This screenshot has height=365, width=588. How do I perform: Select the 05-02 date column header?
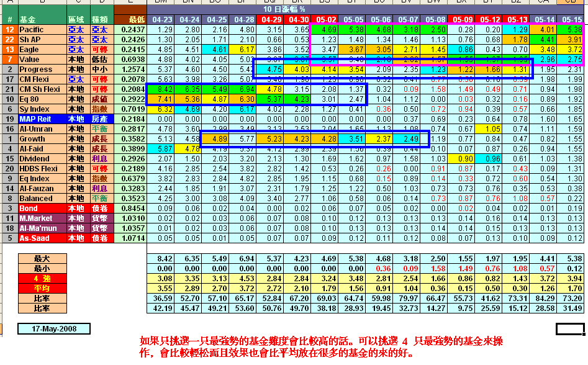pyautogui.click(x=325, y=19)
